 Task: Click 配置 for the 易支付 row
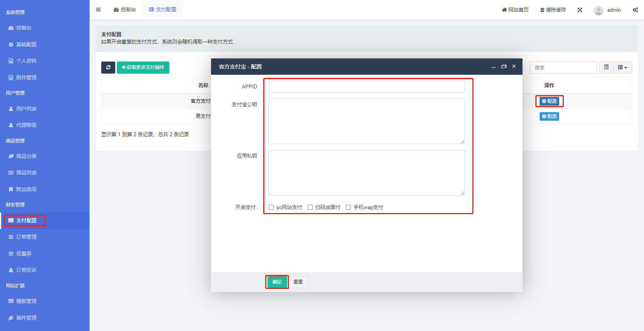[x=549, y=116]
